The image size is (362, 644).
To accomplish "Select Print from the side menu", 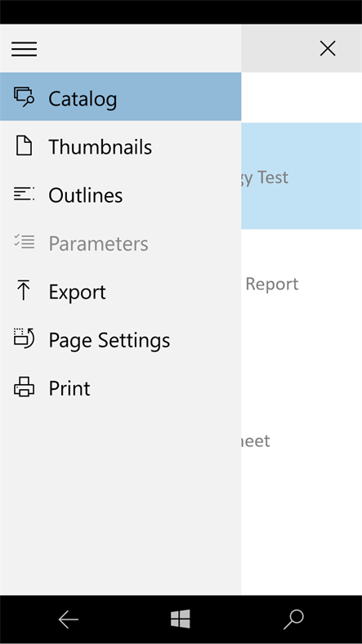I will tap(120, 387).
